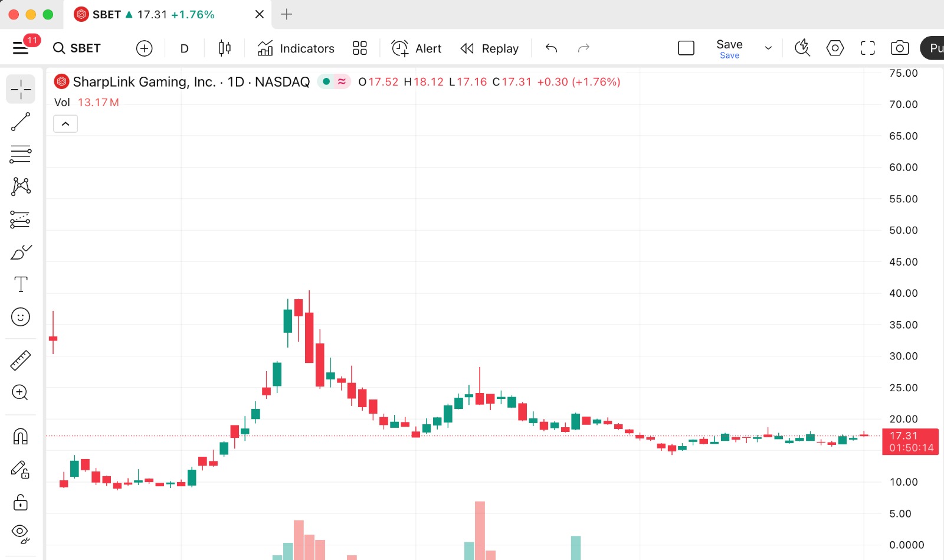Open the D timeframe interval dropdown
944x560 pixels.
(x=184, y=48)
